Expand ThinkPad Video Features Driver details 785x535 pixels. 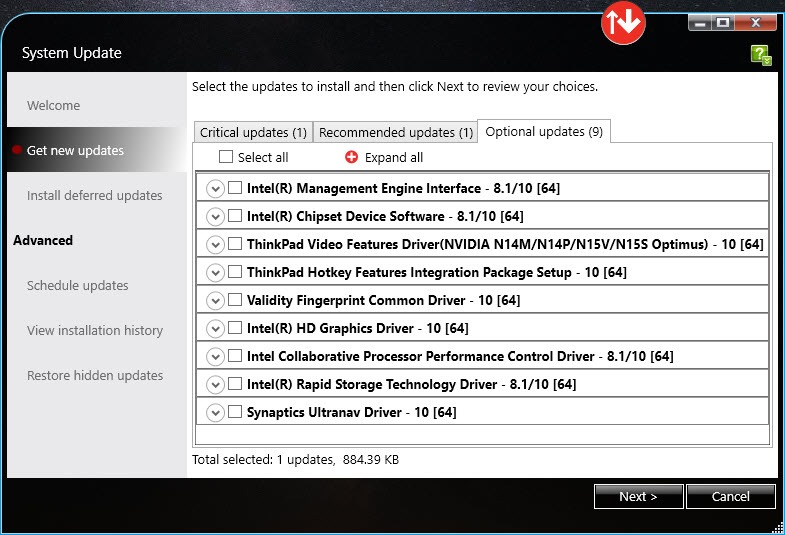[215, 245]
